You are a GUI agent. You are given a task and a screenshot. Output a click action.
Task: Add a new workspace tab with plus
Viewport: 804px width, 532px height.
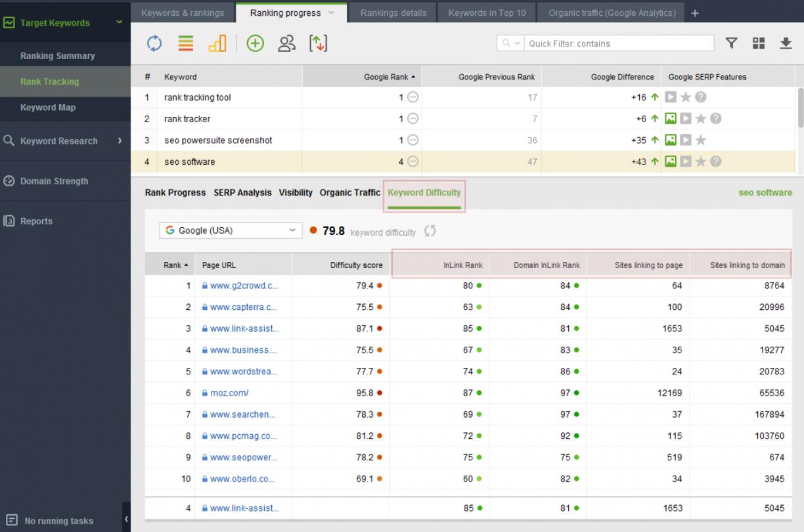coord(696,13)
